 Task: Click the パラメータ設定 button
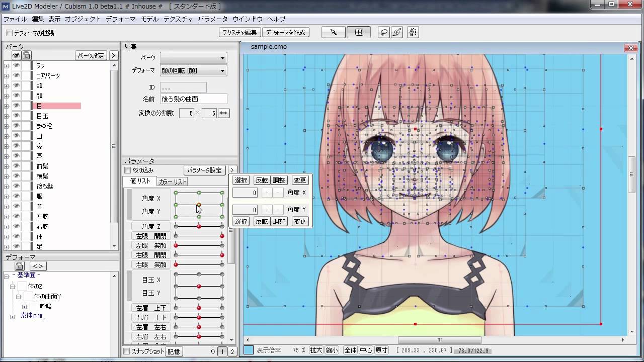(x=204, y=170)
